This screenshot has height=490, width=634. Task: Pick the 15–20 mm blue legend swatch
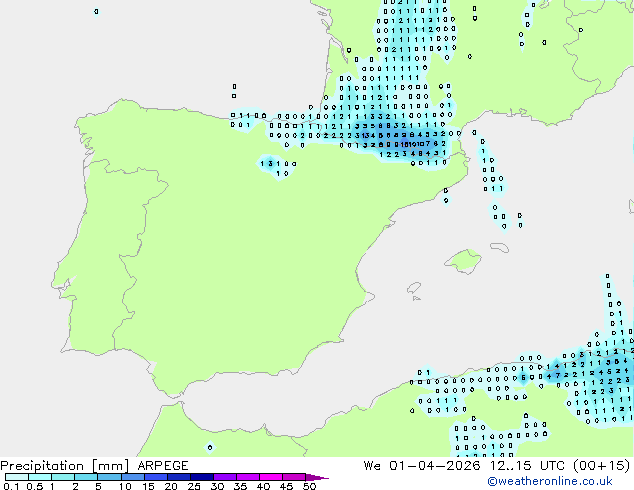coord(155,477)
